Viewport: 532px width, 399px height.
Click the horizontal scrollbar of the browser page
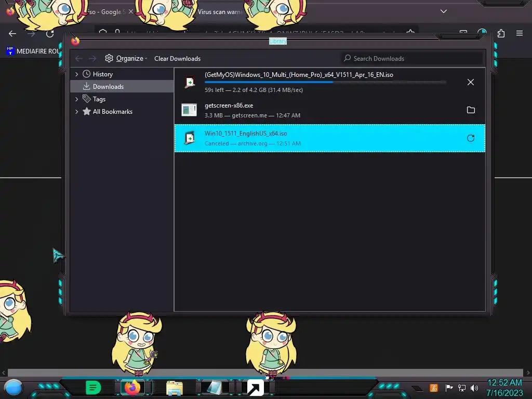[x=265, y=372]
